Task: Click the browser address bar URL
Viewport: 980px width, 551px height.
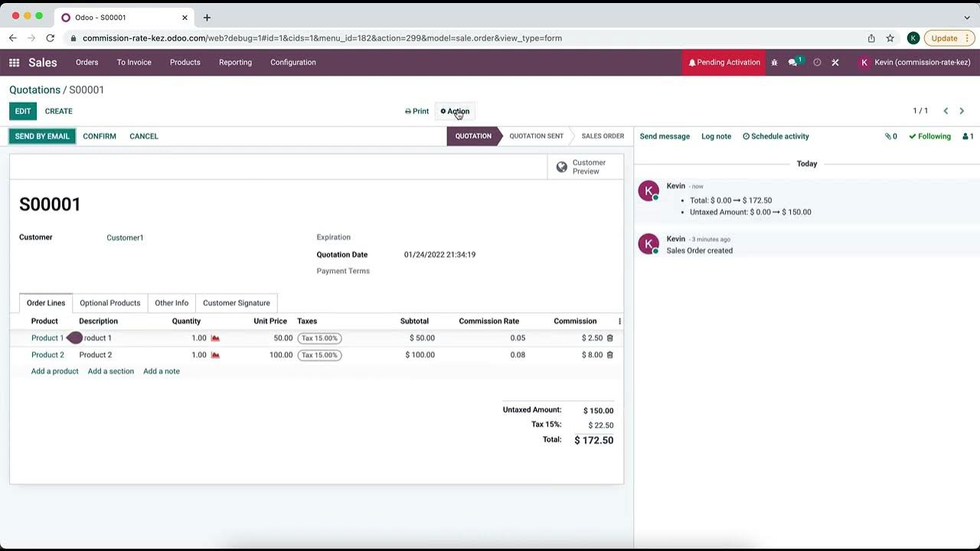Action: click(322, 38)
